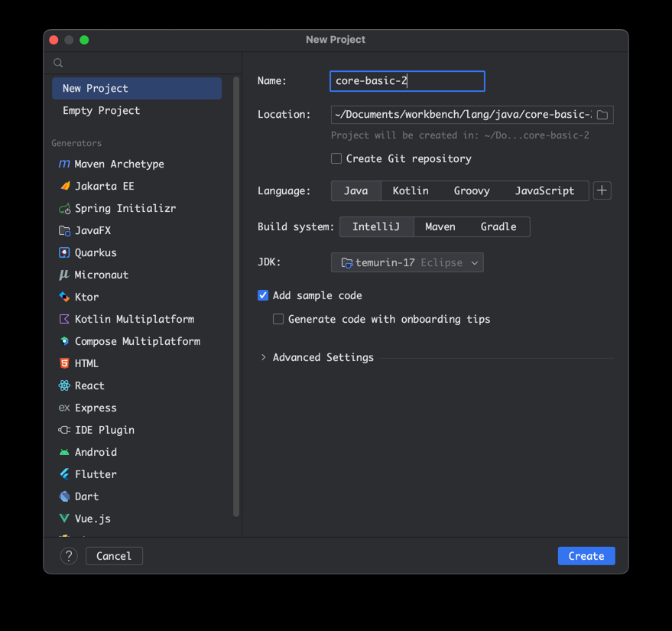Choose Micronaut generator label
Viewport: 672px width, 631px height.
[102, 275]
